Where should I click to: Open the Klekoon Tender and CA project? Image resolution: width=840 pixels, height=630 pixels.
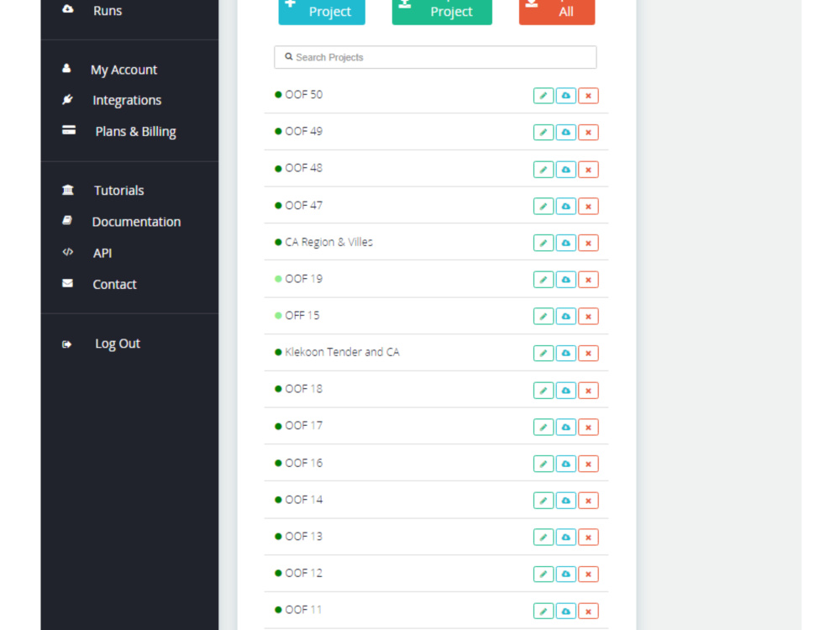coord(343,352)
